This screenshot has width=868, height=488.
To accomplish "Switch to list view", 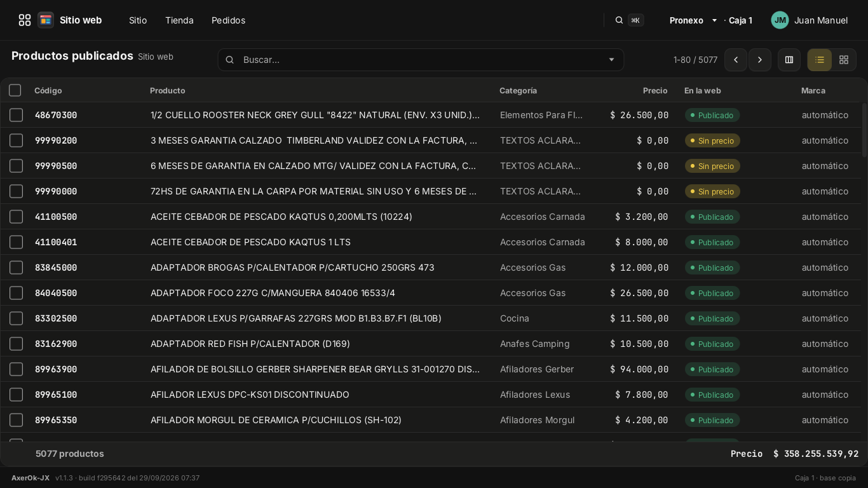I will [820, 60].
